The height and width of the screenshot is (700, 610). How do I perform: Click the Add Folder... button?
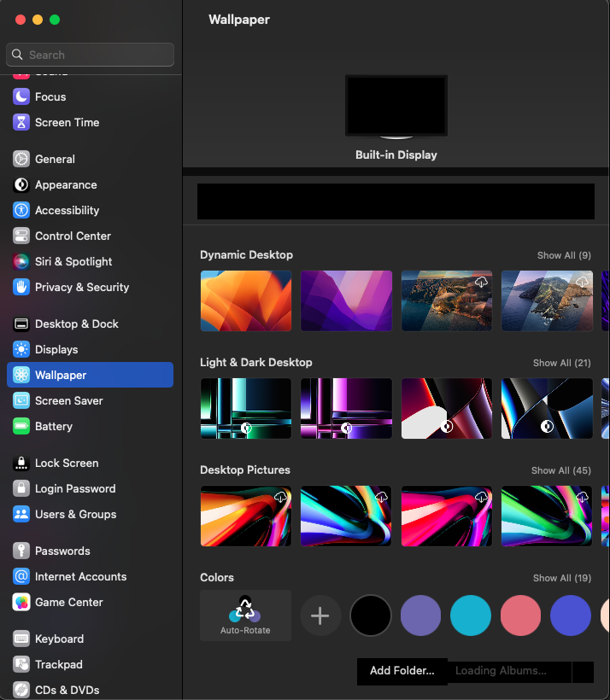tap(402, 671)
